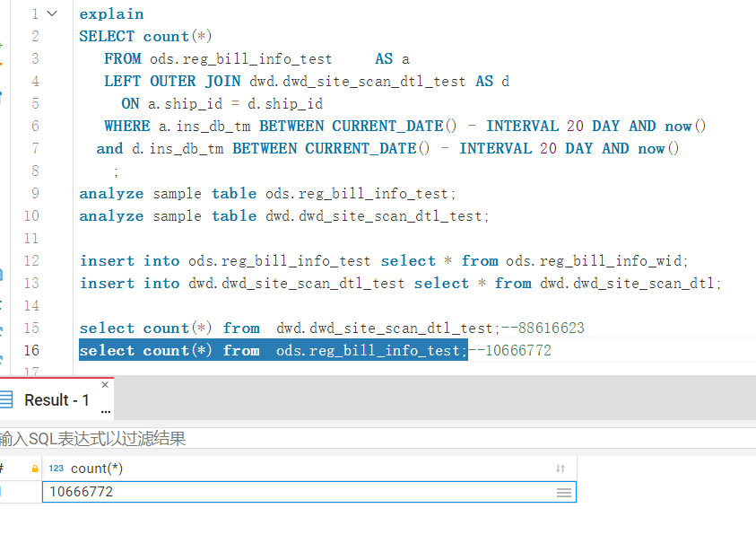Collapse the code fold chevron on line 1
Viewport: 756px width, 552px height.
click(x=53, y=13)
